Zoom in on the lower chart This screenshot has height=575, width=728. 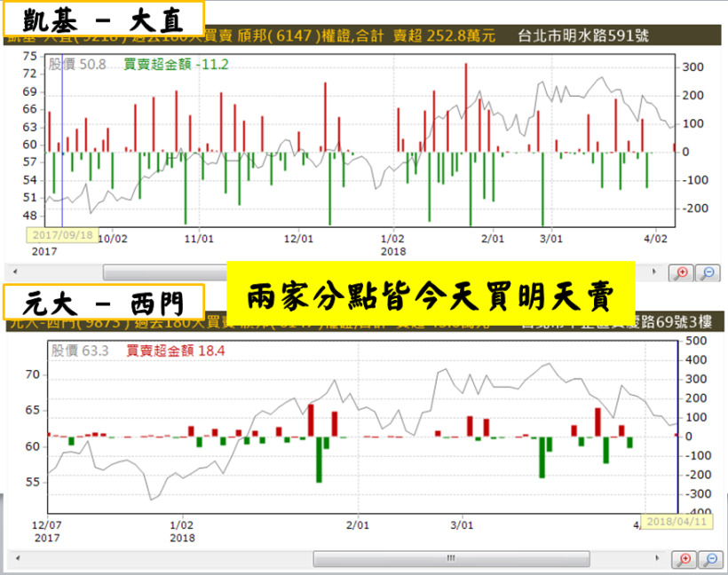click(x=684, y=559)
